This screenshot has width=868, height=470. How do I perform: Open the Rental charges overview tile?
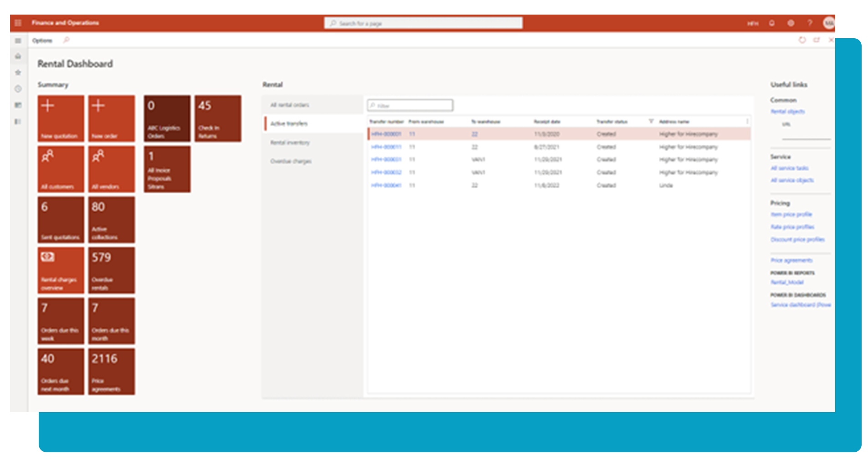[x=60, y=270]
